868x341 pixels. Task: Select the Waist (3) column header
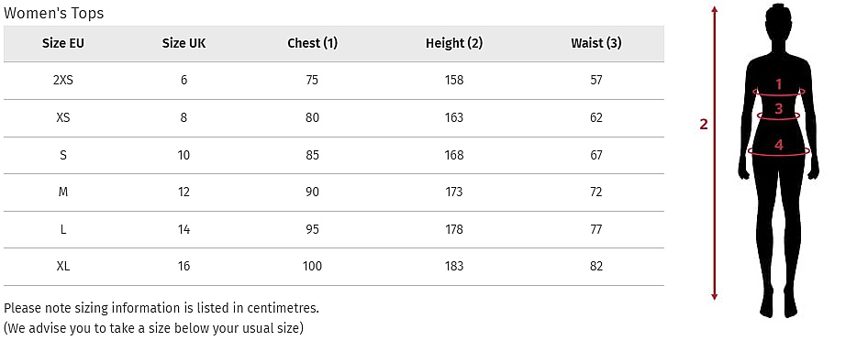point(596,43)
